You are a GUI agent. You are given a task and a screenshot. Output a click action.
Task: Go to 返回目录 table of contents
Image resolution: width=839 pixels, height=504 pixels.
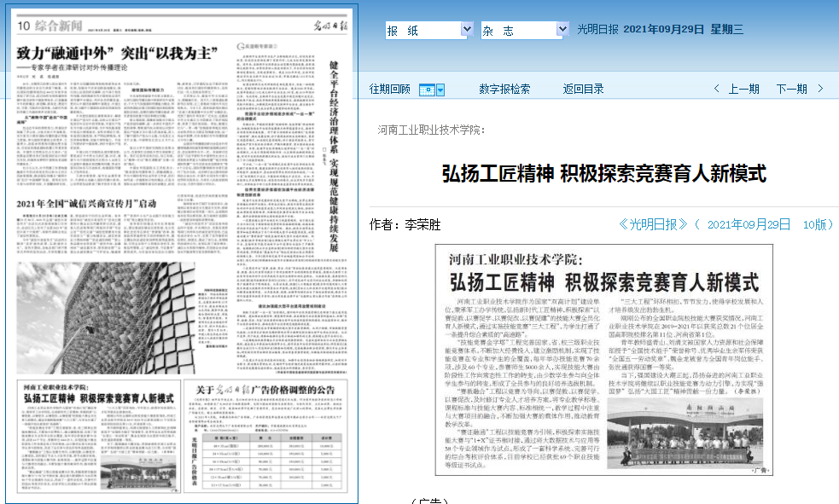tap(586, 89)
